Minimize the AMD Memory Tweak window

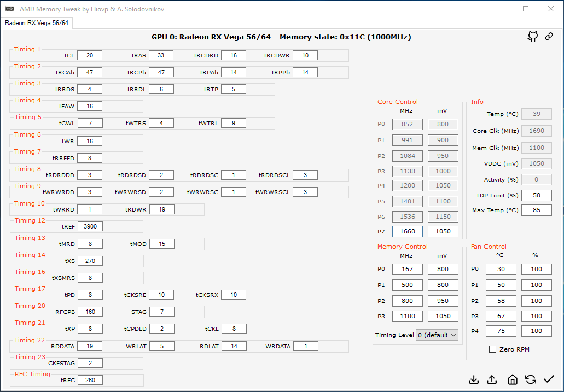pyautogui.click(x=501, y=9)
